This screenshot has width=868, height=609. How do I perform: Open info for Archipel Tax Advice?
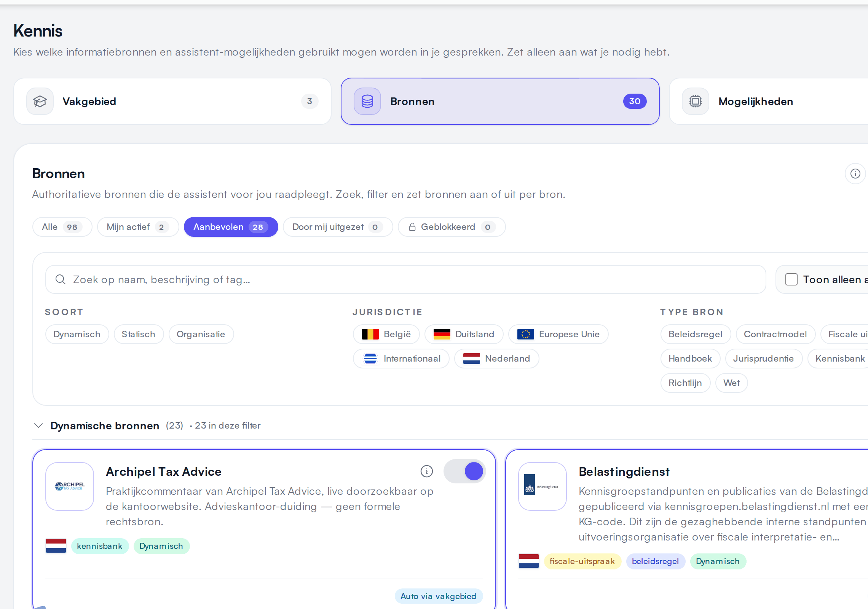tap(427, 471)
